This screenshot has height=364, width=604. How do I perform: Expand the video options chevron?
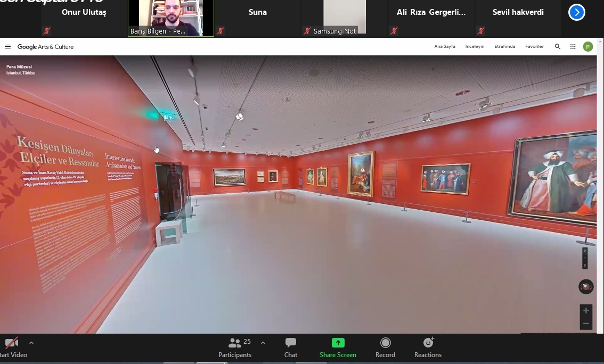click(31, 343)
